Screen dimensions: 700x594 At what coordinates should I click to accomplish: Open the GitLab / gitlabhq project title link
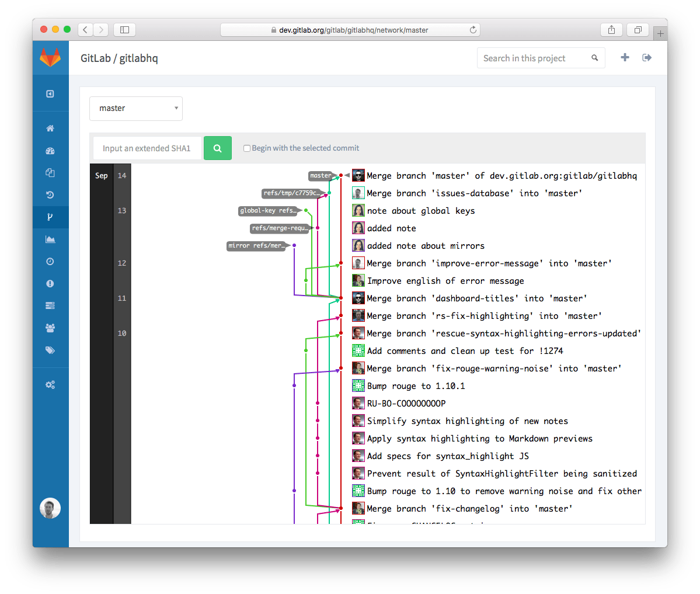[119, 58]
